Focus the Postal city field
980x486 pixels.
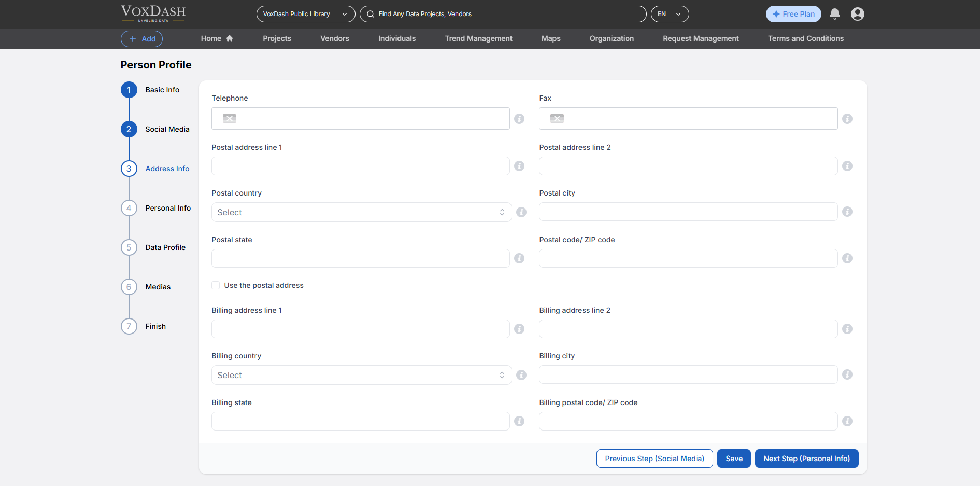[x=688, y=212]
